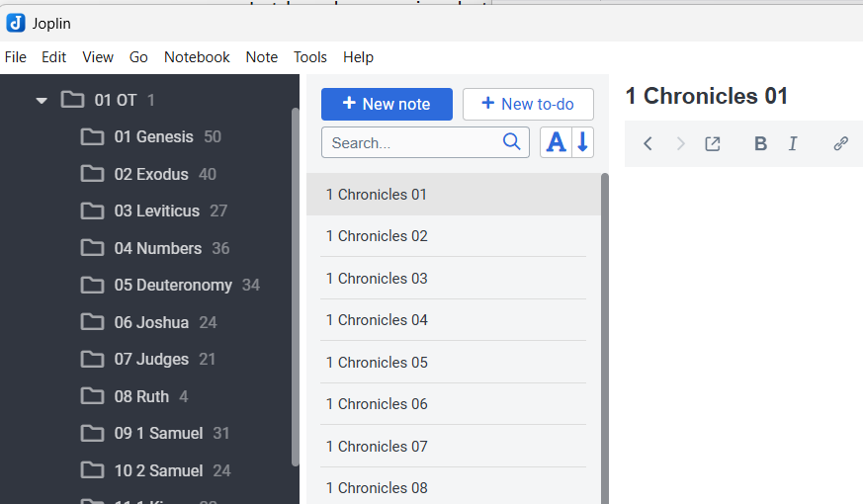Click in the Search field
The height and width of the screenshot is (504, 863).
tap(410, 142)
